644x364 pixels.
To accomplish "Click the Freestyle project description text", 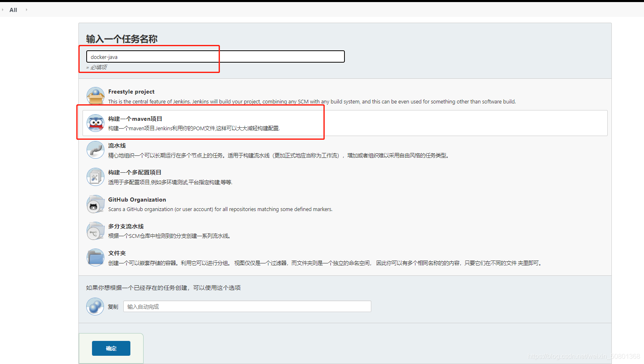I will (x=312, y=101).
